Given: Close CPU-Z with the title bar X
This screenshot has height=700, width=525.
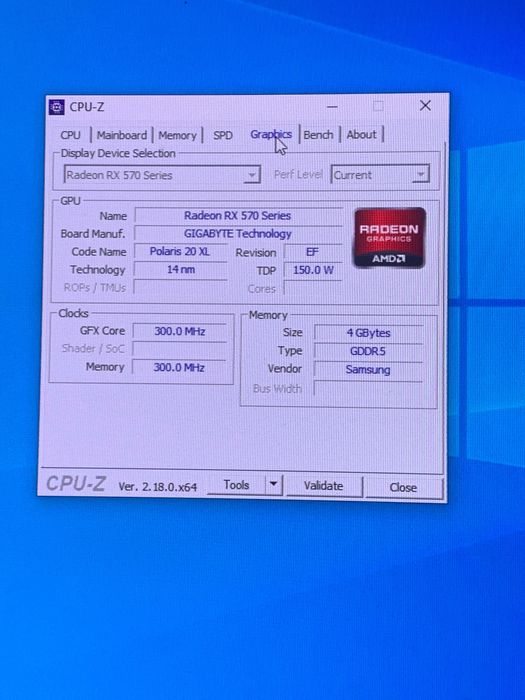Looking at the screenshot, I should tap(425, 106).
